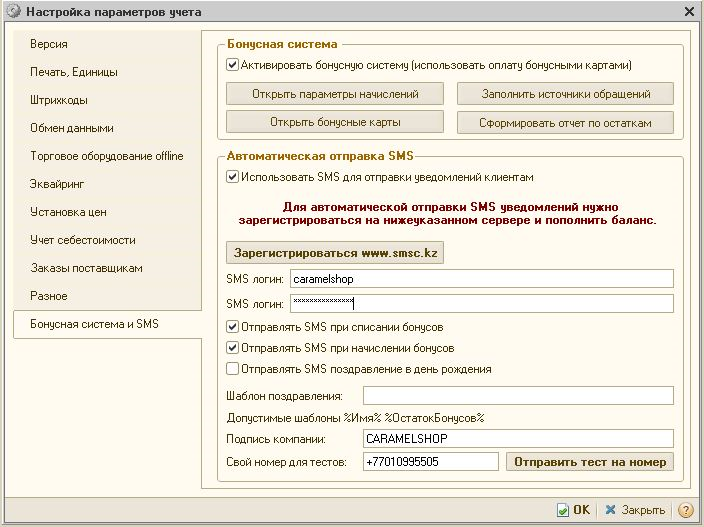
Task: Toggle Использовать SMS для отправки уведомлений checkbox
Action: click(x=232, y=176)
